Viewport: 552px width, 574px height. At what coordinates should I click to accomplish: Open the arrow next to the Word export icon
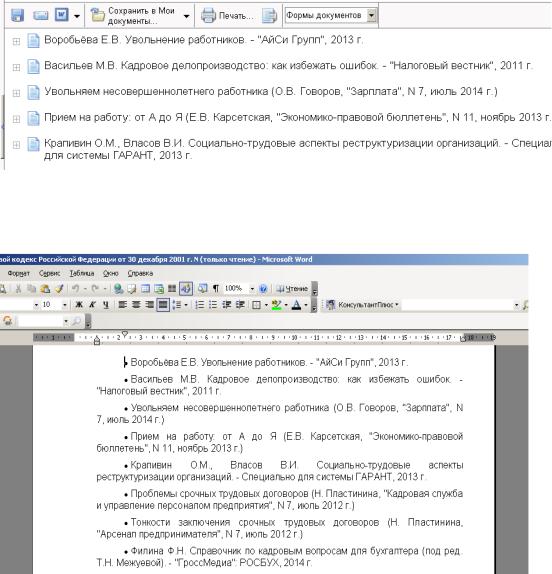point(77,16)
